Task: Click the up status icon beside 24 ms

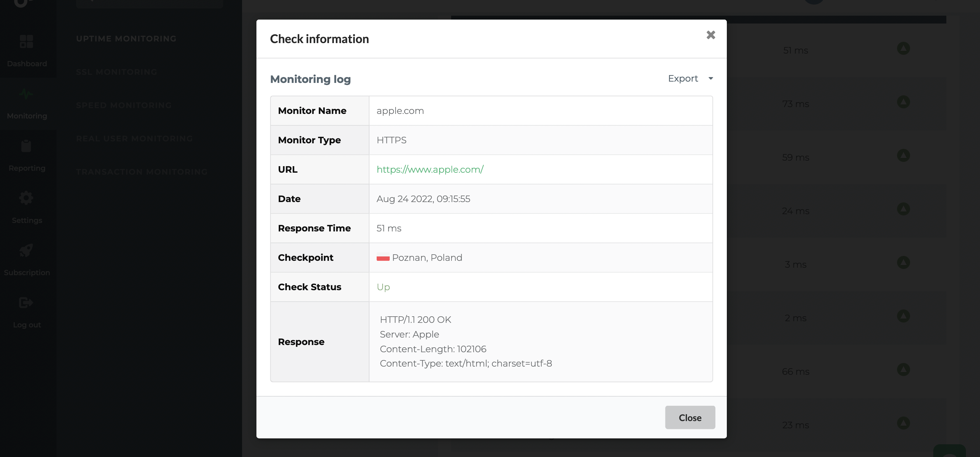Action: 903,209
